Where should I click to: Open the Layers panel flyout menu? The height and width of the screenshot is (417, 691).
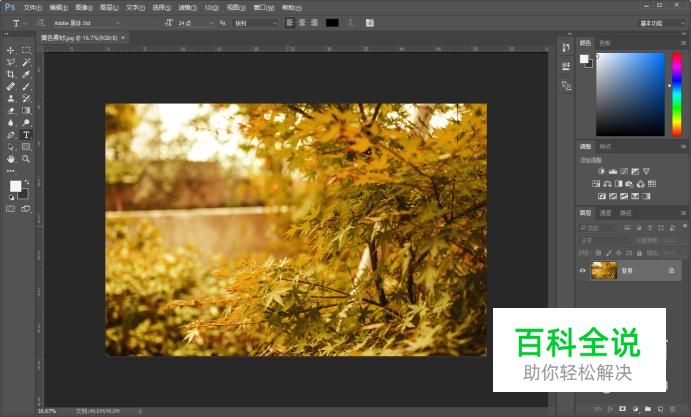pos(684,213)
